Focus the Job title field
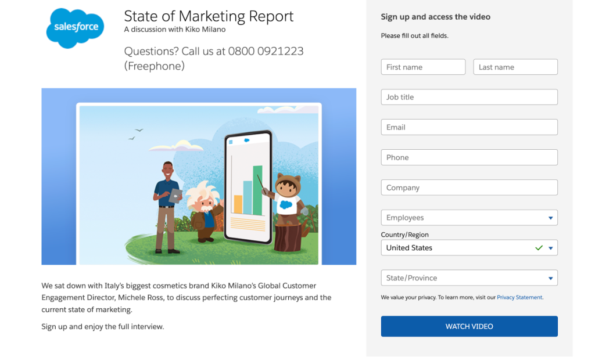The image size is (595, 364). [469, 96]
